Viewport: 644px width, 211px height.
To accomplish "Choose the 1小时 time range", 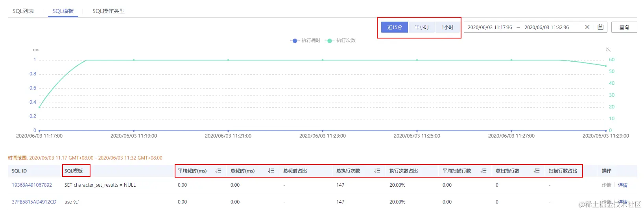I will pos(447,27).
